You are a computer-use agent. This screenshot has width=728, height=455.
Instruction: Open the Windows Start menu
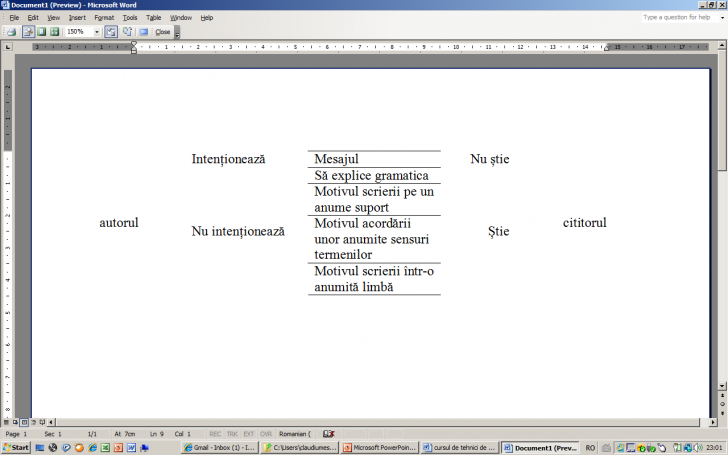pyautogui.click(x=16, y=448)
